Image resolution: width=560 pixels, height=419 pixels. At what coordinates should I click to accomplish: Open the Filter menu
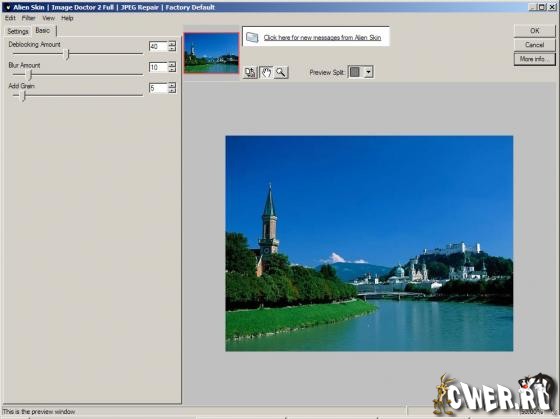(29, 18)
